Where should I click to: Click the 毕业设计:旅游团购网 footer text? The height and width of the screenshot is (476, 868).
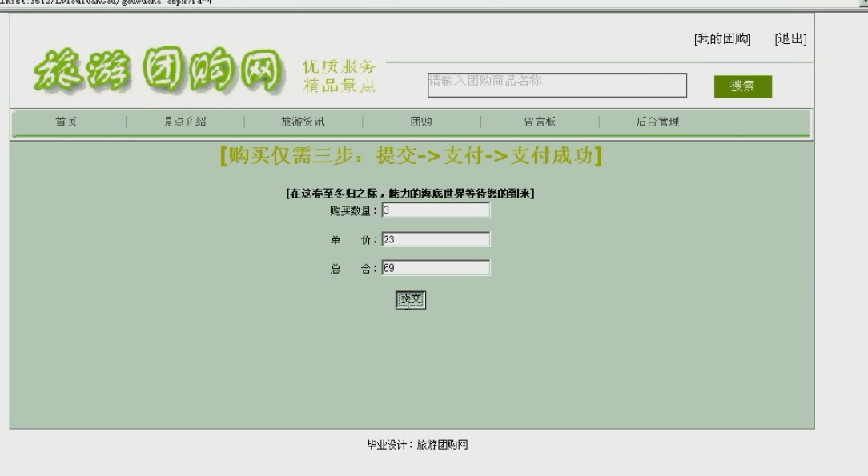coord(418,445)
